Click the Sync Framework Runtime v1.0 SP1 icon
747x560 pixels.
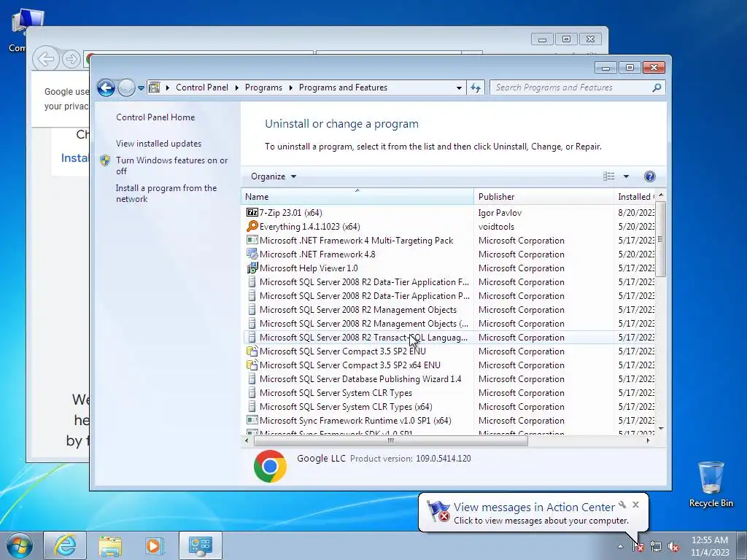(x=252, y=420)
